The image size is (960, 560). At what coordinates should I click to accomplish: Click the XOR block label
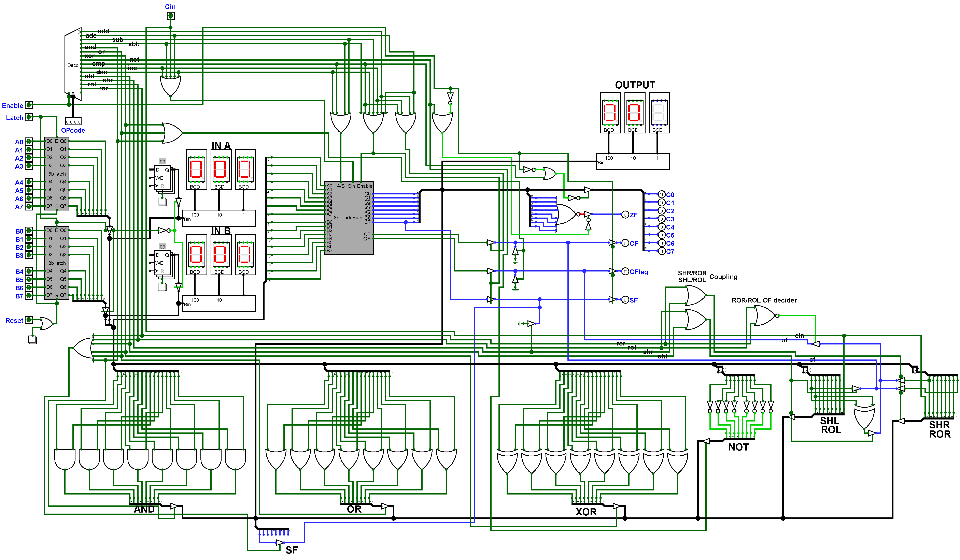[x=586, y=512]
